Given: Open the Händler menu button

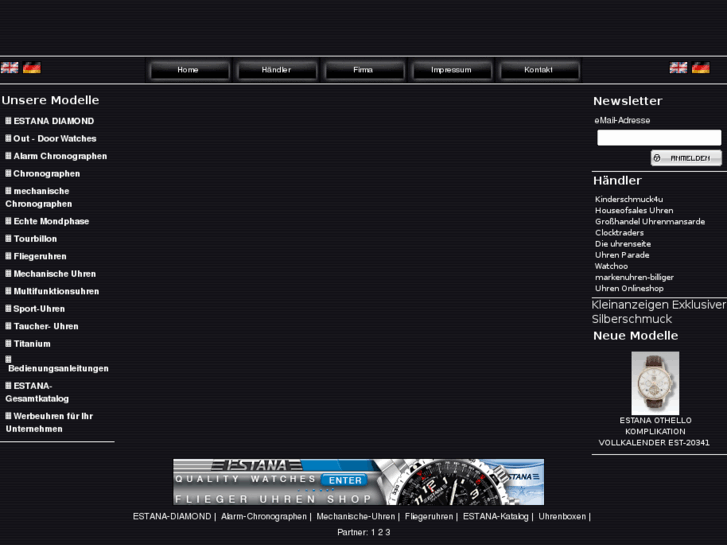Looking at the screenshot, I should (x=276, y=70).
